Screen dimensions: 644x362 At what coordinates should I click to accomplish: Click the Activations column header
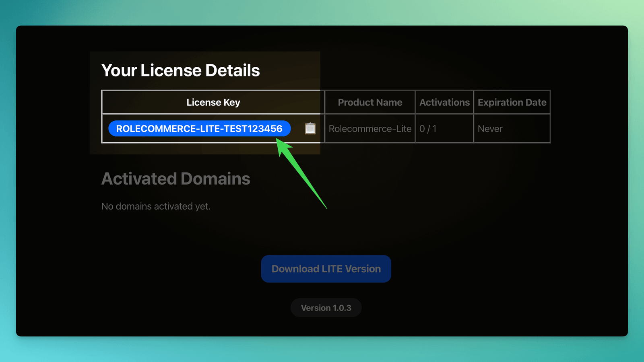[x=444, y=102]
